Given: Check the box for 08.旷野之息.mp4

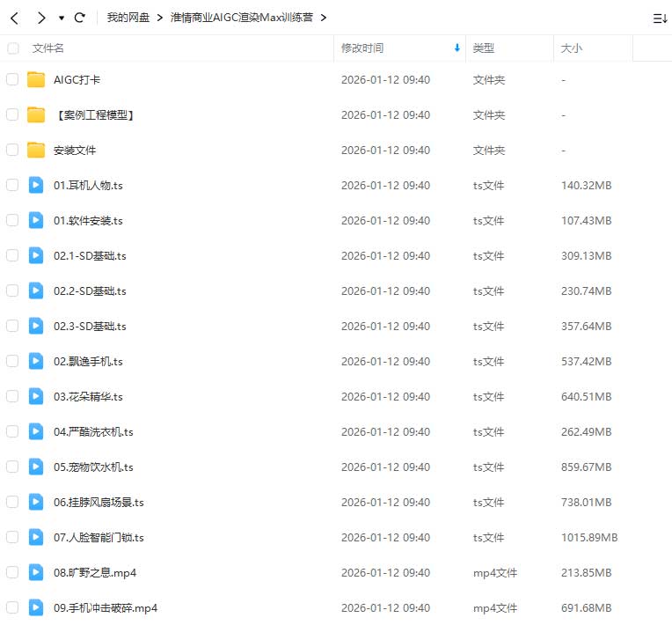Looking at the screenshot, I should coord(12,572).
